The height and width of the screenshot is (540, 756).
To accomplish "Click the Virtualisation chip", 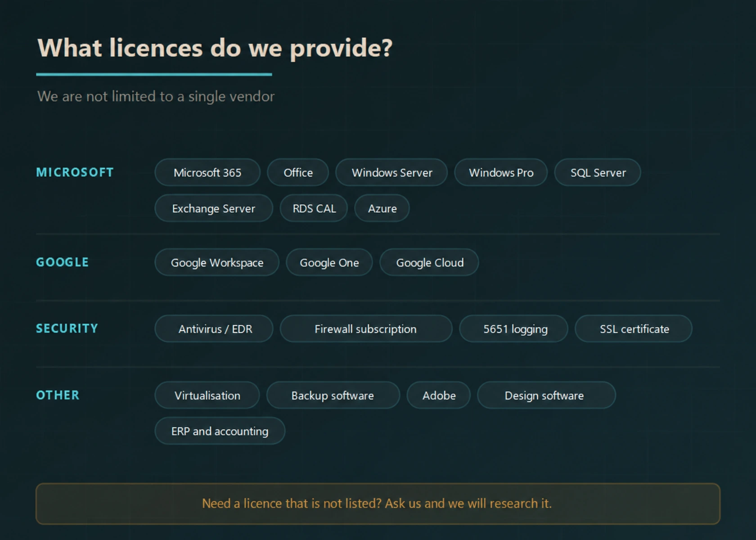I will [x=207, y=395].
